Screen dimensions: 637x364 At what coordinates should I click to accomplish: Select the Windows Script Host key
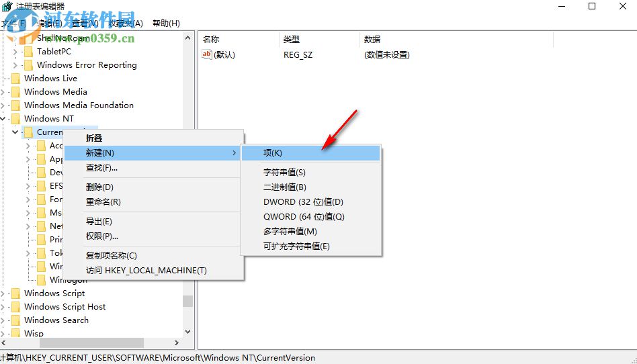(65, 307)
